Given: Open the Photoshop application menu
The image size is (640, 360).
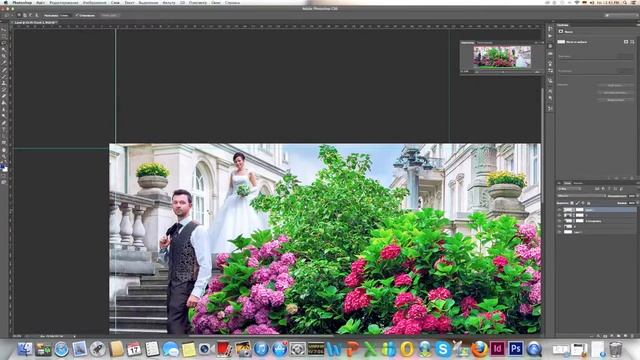Looking at the screenshot, I should coord(22,2).
